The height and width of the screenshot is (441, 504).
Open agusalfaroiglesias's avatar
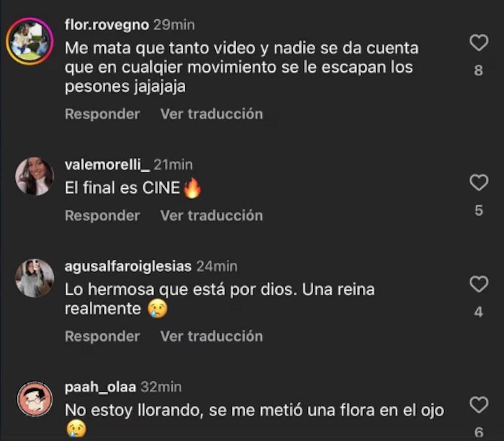[x=34, y=278]
